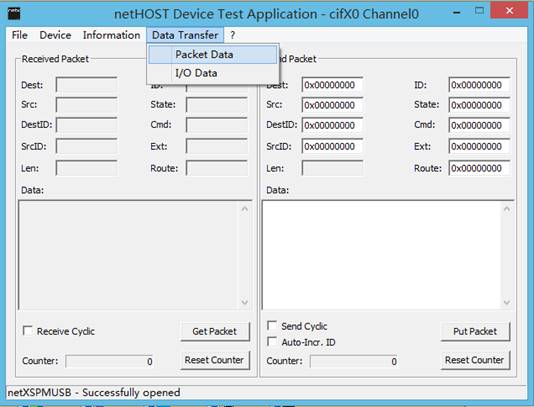Click Received Packet Counter value field

point(110,361)
